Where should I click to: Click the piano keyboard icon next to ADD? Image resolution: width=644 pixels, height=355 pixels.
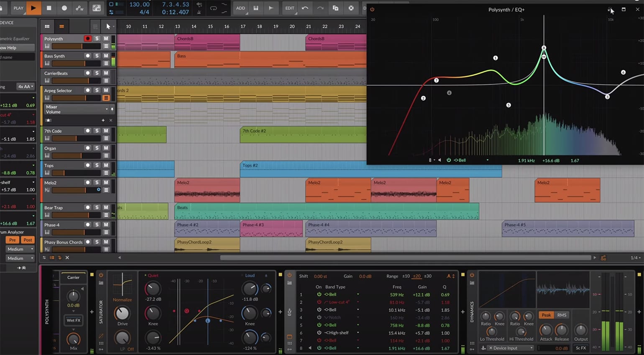256,8
